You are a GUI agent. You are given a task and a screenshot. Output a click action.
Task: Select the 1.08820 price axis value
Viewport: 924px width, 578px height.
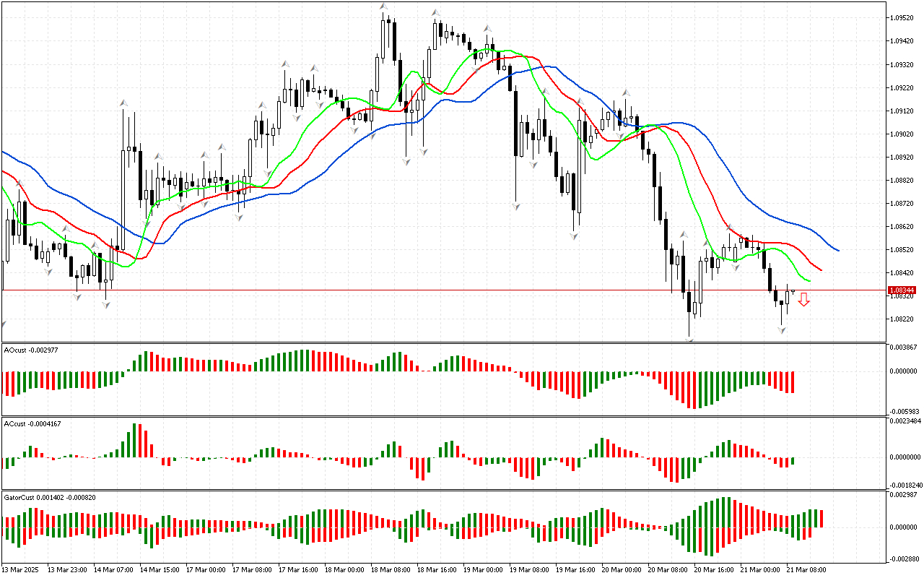tap(902, 180)
